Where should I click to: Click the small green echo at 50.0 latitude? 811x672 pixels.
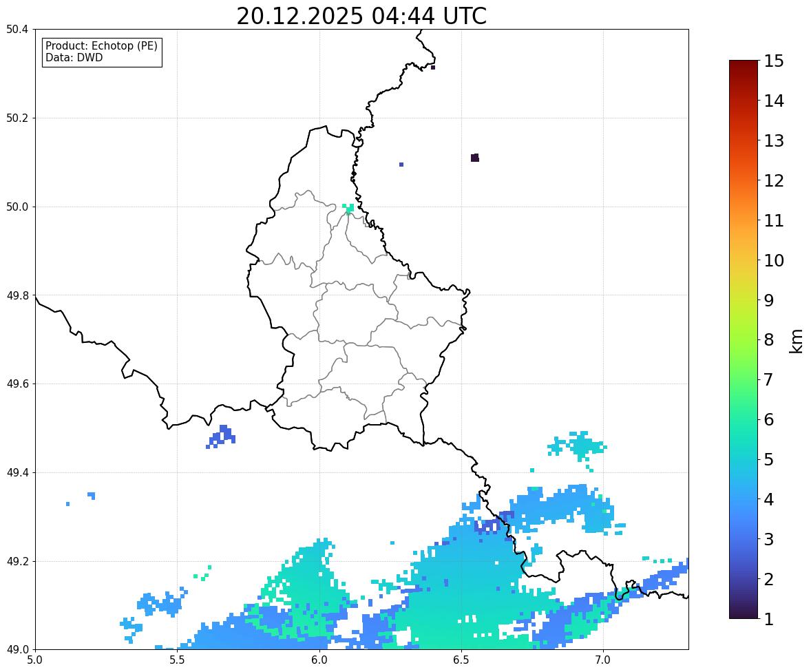[x=348, y=209]
